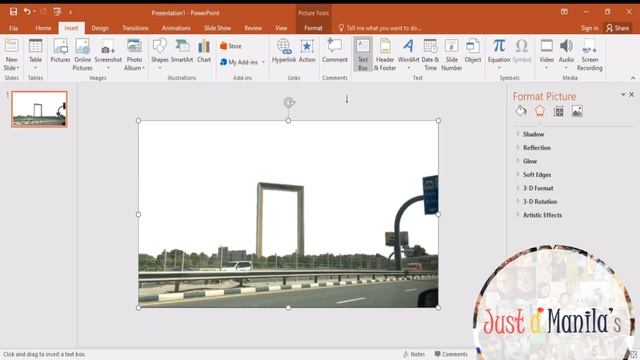Image resolution: width=640 pixels, height=360 pixels.
Task: Insert a Chart
Action: (204, 51)
